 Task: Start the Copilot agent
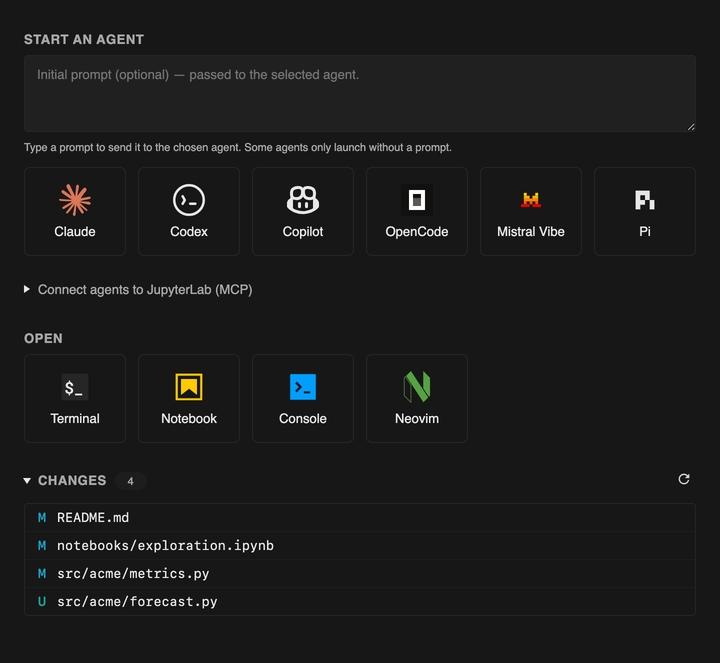(303, 211)
